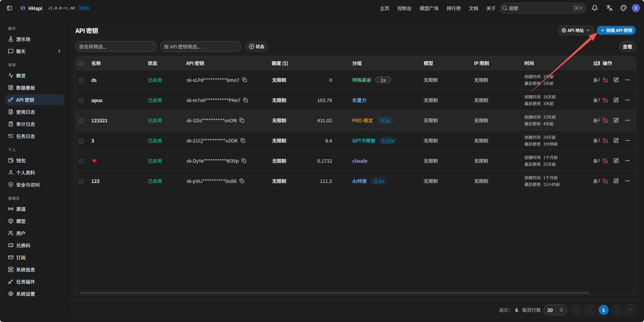Edit the opus key
644x322 pixels.
click(x=616, y=100)
